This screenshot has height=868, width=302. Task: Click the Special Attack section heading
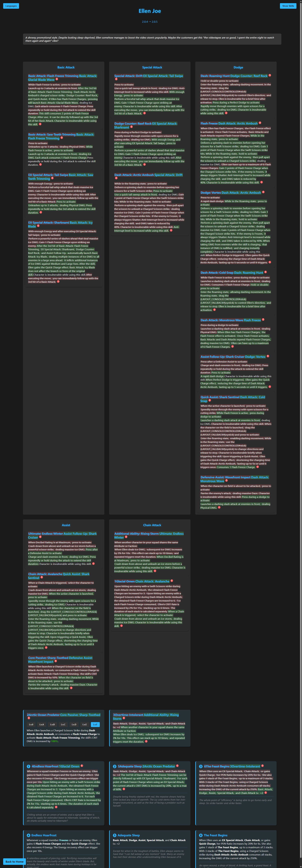[x=152, y=67]
